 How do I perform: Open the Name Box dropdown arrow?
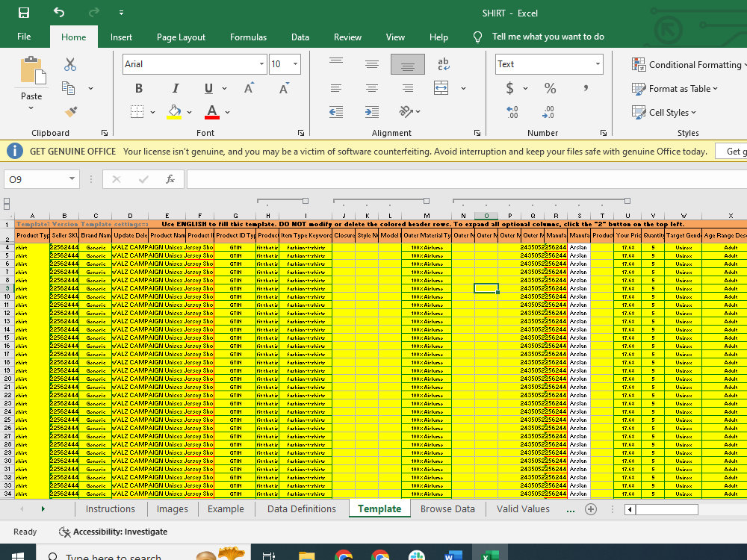point(72,179)
